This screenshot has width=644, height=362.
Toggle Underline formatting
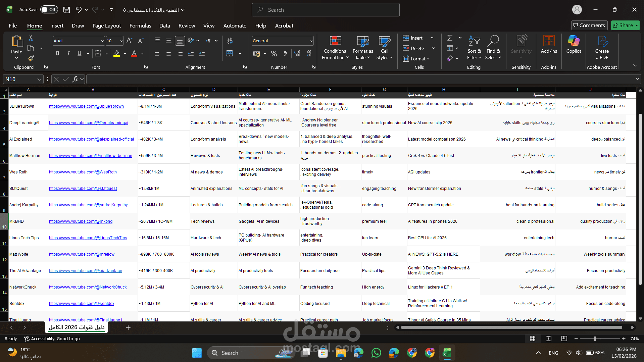(x=80, y=53)
